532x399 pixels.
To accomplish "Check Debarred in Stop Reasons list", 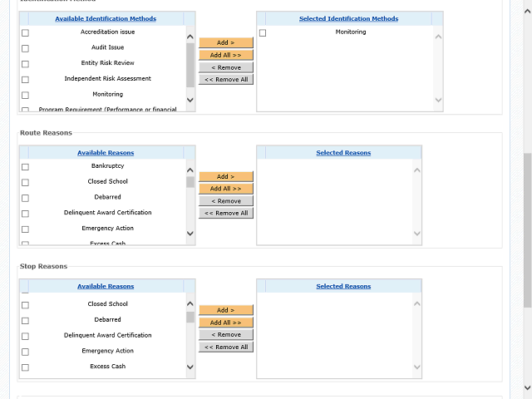I will pyautogui.click(x=25, y=321).
